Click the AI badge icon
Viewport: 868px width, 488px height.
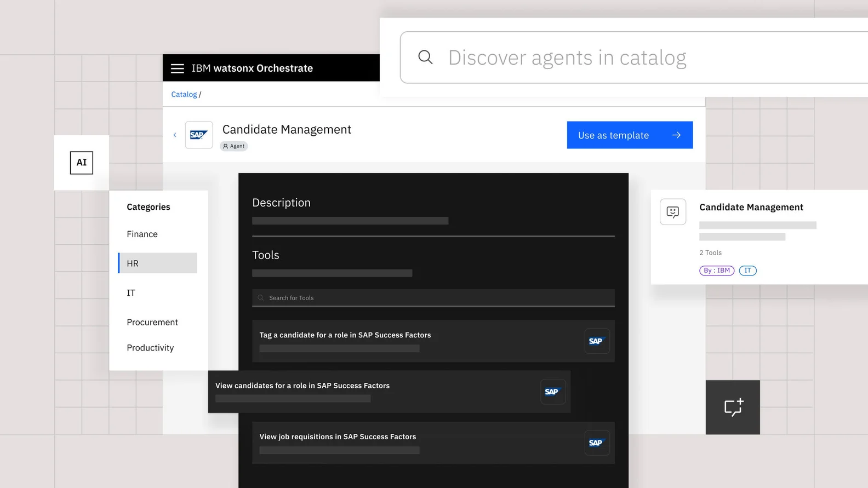(82, 163)
